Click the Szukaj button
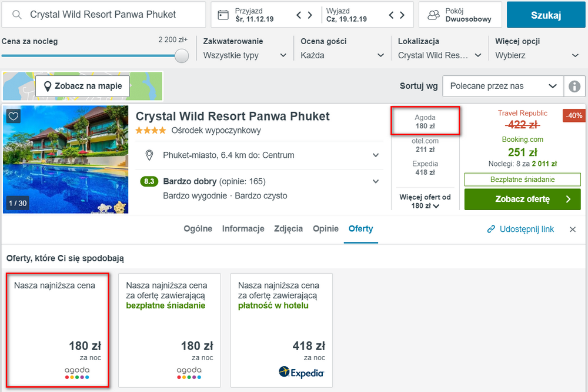 point(546,15)
